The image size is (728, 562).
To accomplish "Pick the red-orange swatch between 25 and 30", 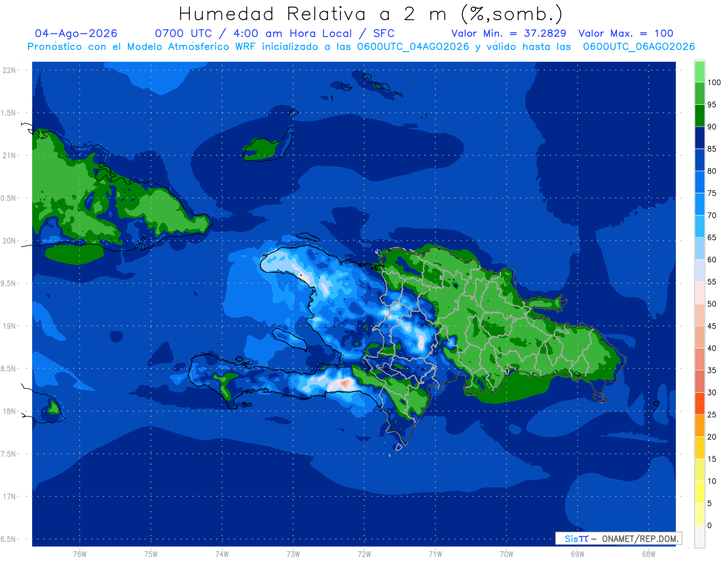I will [699, 404].
